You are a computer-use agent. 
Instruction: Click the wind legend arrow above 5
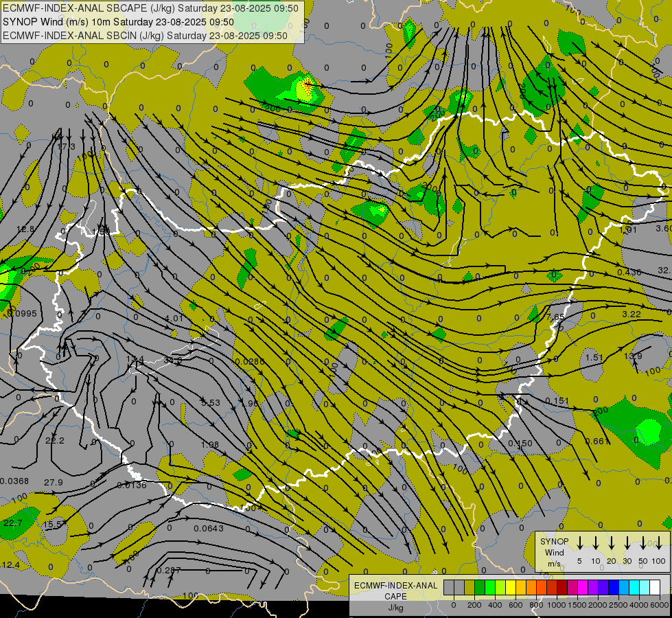[x=579, y=542]
